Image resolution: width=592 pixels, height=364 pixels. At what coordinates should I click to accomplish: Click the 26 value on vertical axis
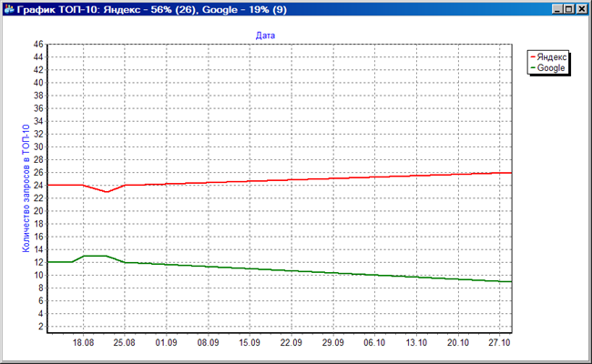[x=38, y=172]
